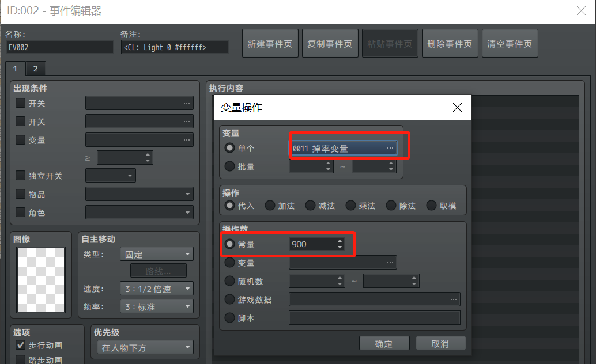Adjust the variable condition value stepper
This screenshot has width=596, height=364.
click(148, 158)
